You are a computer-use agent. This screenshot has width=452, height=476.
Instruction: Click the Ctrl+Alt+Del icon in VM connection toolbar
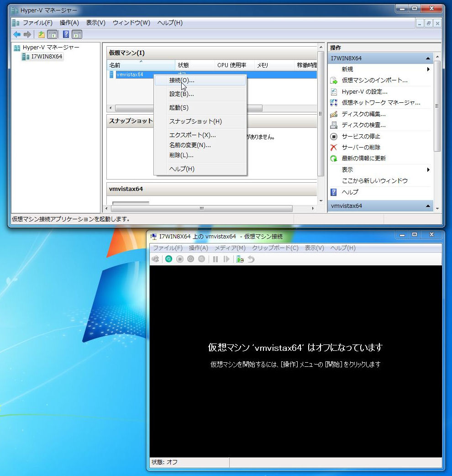click(156, 259)
